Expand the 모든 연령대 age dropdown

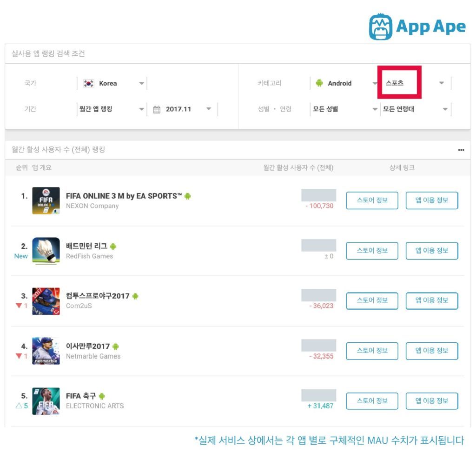point(415,109)
